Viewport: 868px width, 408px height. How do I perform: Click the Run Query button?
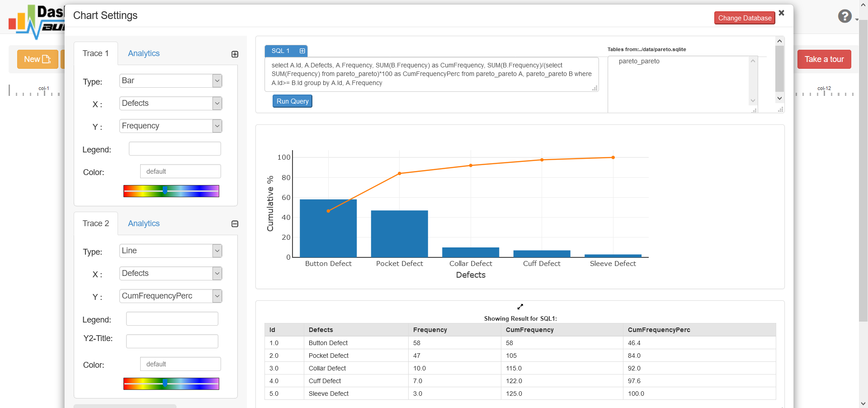[292, 101]
